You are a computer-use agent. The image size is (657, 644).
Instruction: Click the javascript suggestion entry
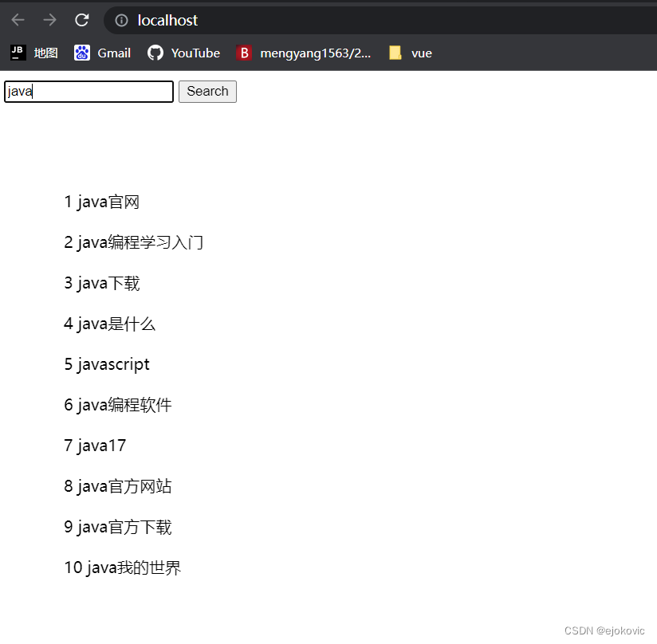coord(107,364)
